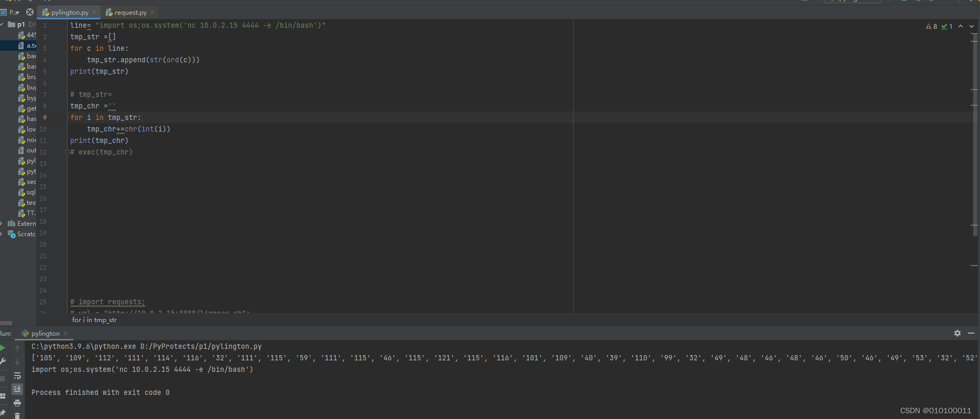The width and height of the screenshot is (980, 419).
Task: Click 'Process finished with exit code 0' text
Action: (x=101, y=392)
